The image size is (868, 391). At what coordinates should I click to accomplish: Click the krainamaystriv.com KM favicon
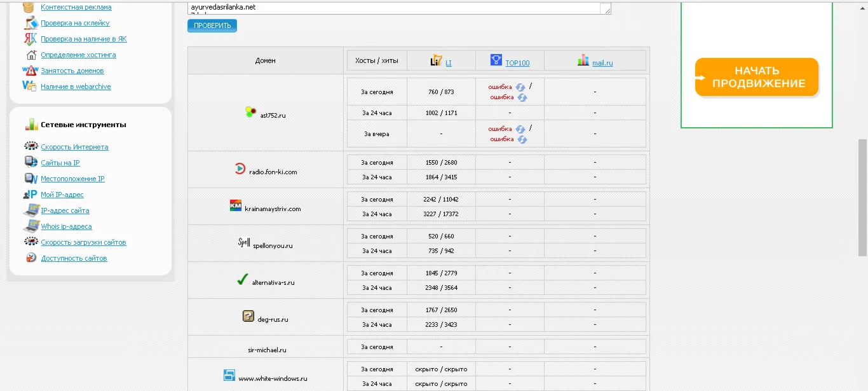[236, 206]
